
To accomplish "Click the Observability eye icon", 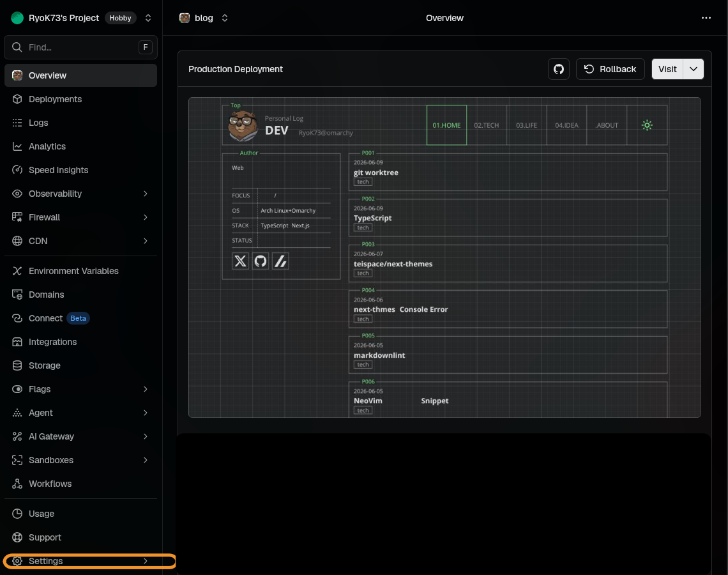I will 17,194.
